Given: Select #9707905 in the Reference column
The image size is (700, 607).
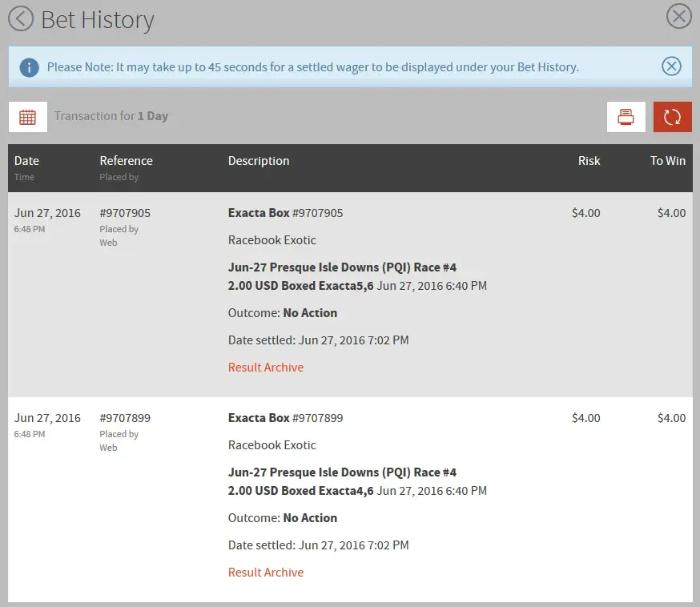Looking at the screenshot, I should [x=125, y=213].
